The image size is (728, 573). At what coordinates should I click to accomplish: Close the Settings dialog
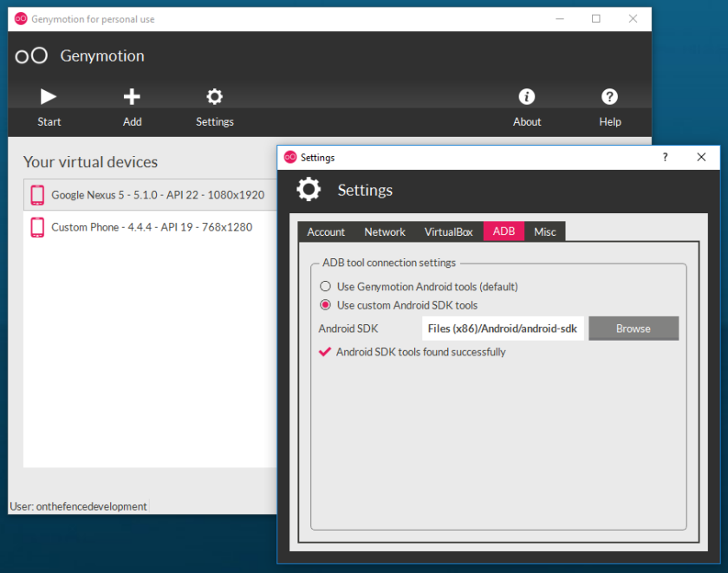tap(701, 157)
